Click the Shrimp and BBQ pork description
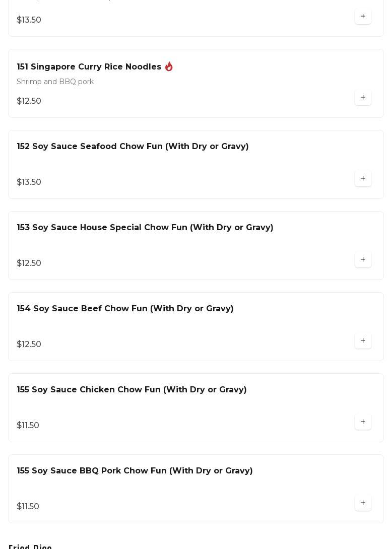Image resolution: width=392 pixels, height=549 pixels. pos(55,82)
